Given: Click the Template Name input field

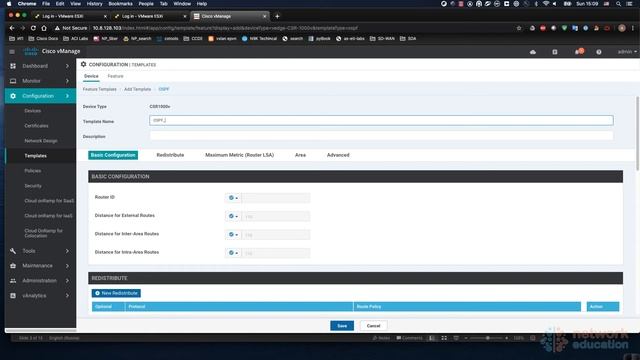Looking at the screenshot, I should [381, 120].
